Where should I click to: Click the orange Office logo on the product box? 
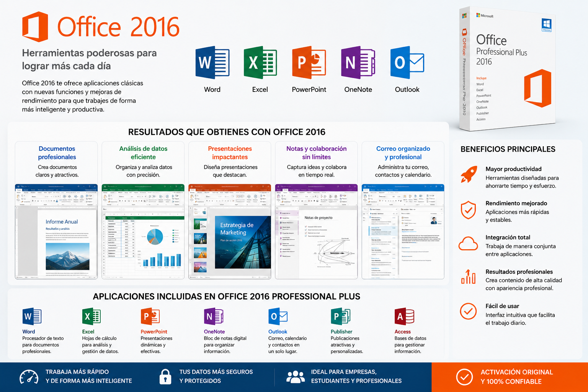[x=538, y=88]
